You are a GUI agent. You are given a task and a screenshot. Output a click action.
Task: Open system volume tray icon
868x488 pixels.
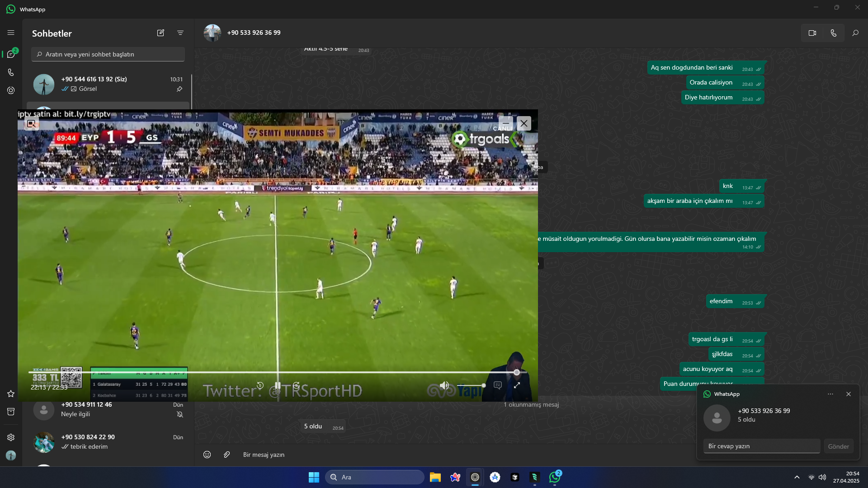[x=822, y=477]
